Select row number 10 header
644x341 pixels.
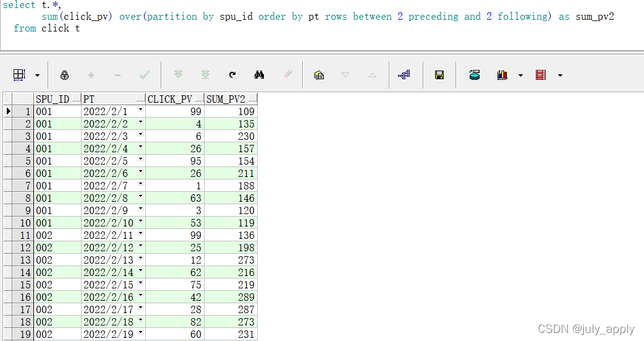pyautogui.click(x=23, y=223)
